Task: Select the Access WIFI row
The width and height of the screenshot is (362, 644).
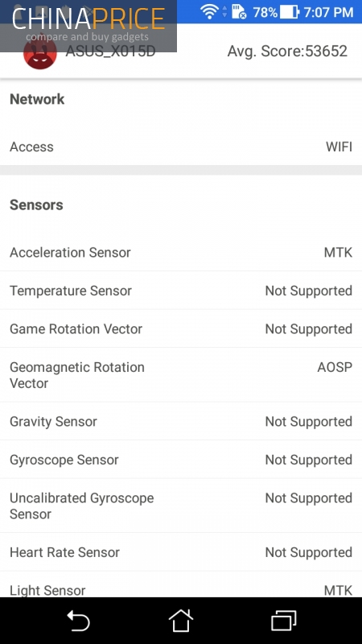Action: pyautogui.click(x=181, y=147)
